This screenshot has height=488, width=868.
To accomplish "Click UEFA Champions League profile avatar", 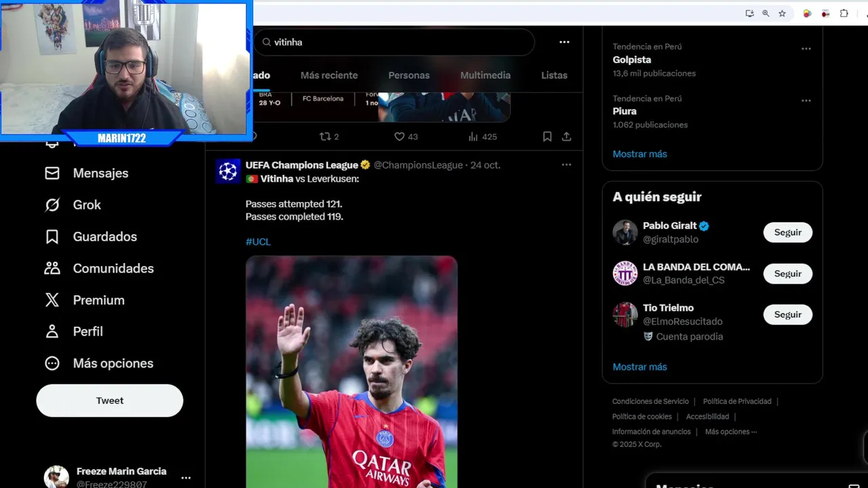I will tap(228, 171).
